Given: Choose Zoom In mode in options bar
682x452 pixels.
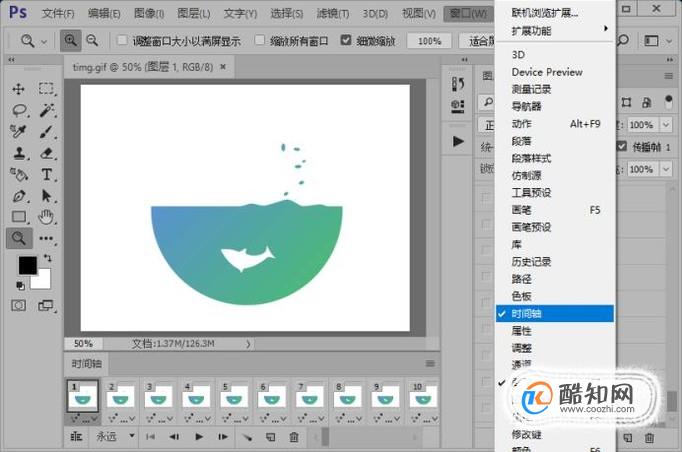Looking at the screenshot, I should (x=70, y=40).
